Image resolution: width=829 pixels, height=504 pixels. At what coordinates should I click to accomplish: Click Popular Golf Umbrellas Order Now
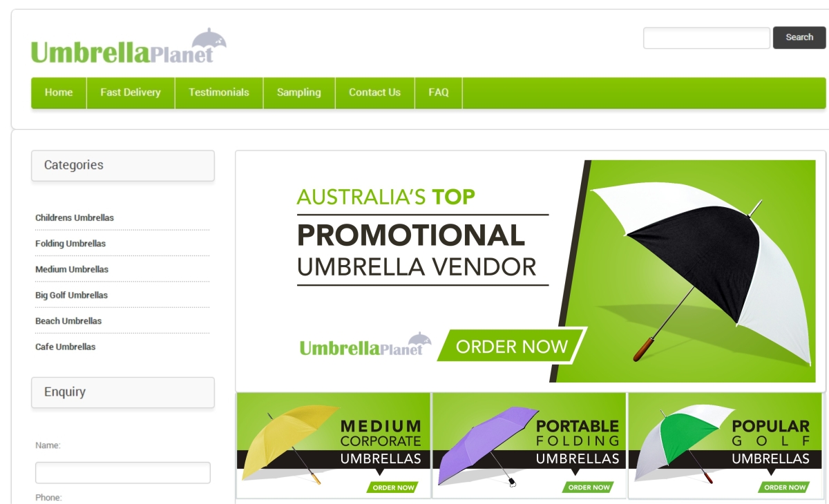(784, 487)
